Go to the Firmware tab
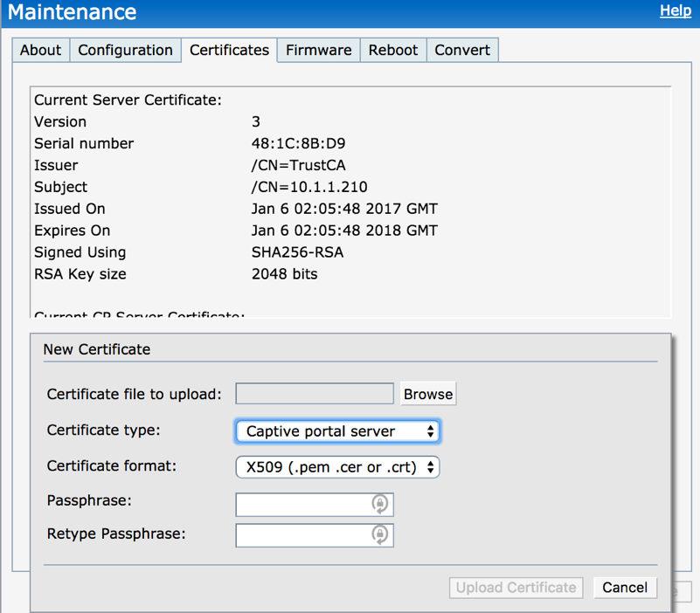Image resolution: width=700 pixels, height=613 pixels. pyautogui.click(x=318, y=50)
